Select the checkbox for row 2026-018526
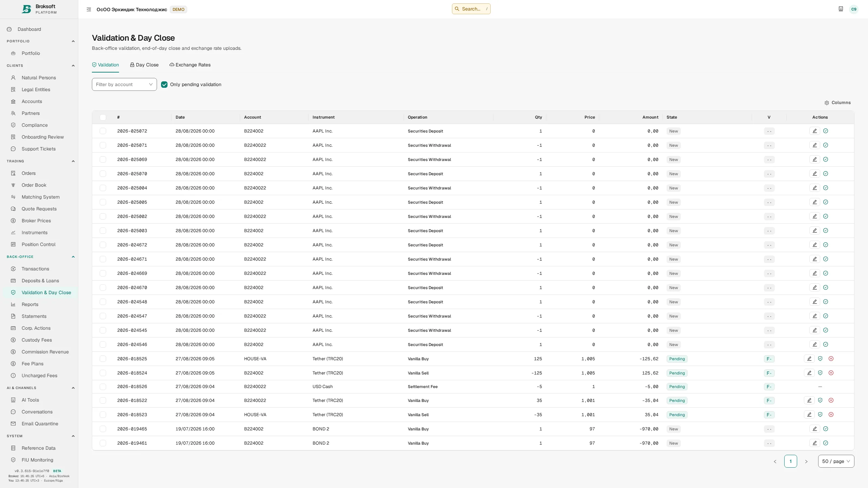 point(103,387)
